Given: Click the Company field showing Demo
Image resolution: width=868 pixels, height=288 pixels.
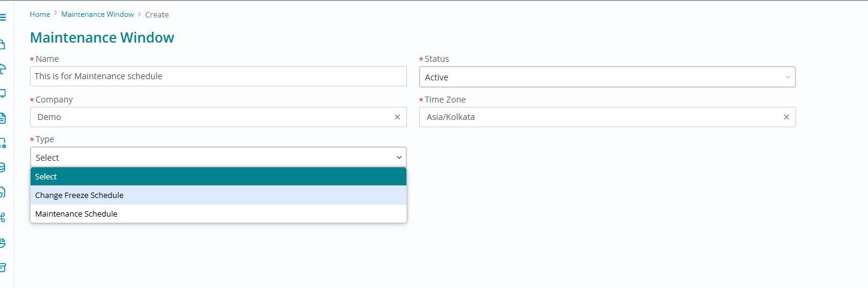Looking at the screenshot, I should [x=210, y=117].
